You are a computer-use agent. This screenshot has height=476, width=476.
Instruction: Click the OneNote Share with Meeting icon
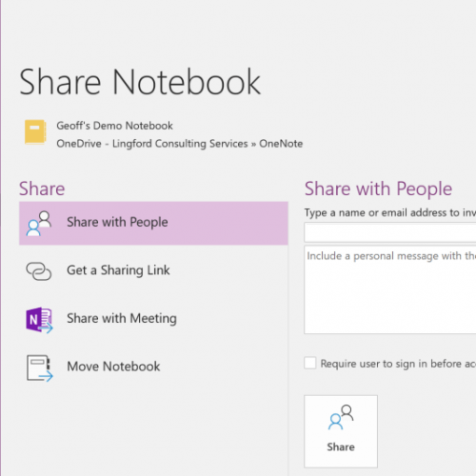[39, 320]
